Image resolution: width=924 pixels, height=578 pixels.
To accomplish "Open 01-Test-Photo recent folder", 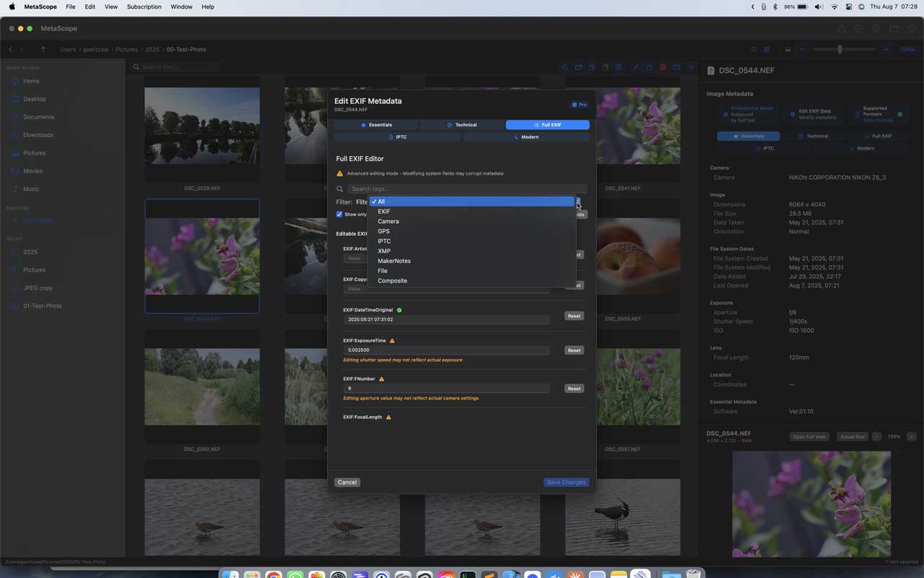I will (42, 306).
